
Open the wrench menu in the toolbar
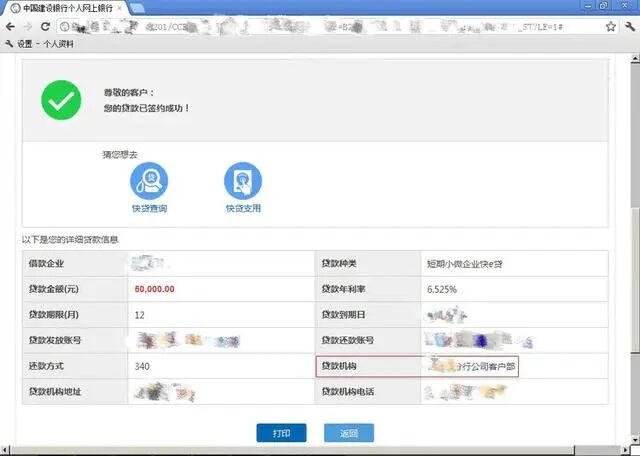point(630,27)
